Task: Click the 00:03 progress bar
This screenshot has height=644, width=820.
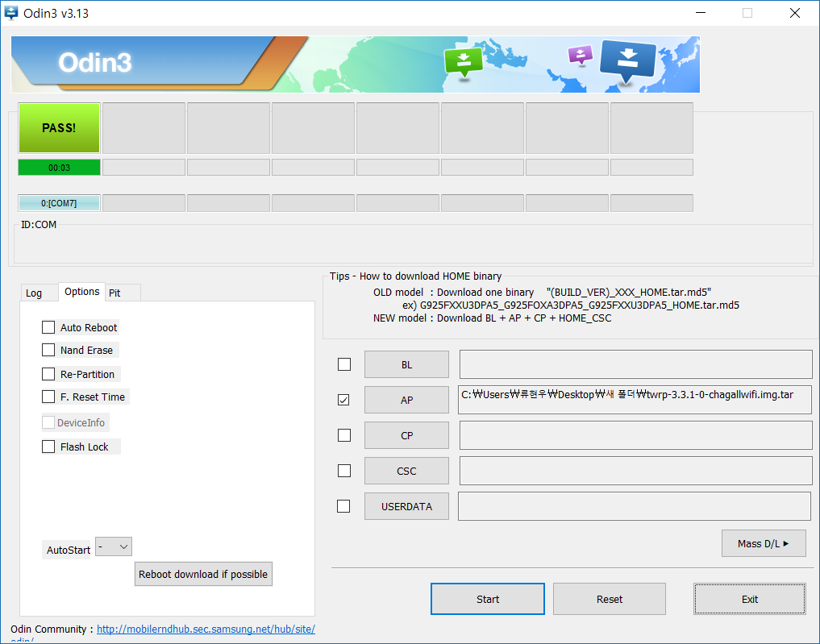Action: [x=59, y=168]
